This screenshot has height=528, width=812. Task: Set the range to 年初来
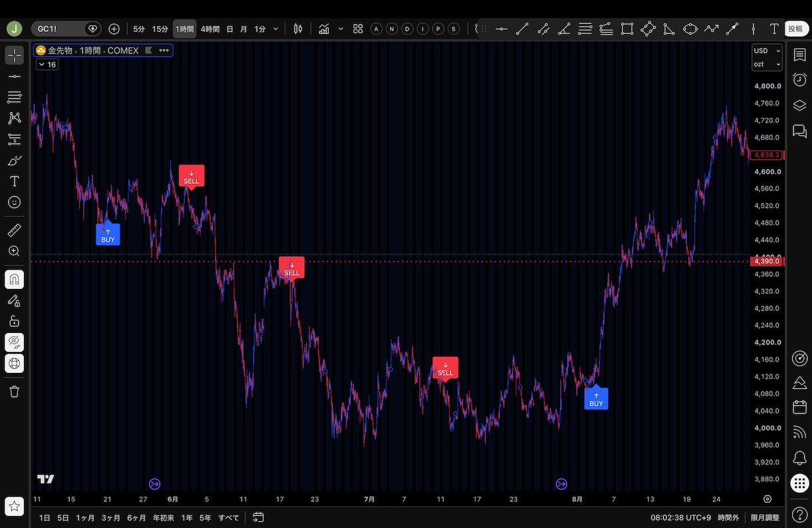tap(163, 517)
